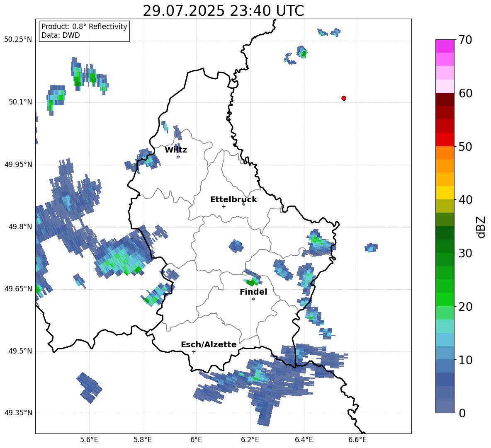Click the 60 colorbar tick label
This screenshot has width=491, height=448.
(465, 93)
